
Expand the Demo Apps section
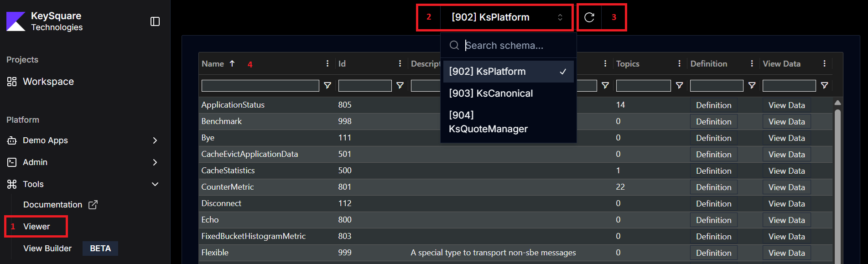coord(155,140)
